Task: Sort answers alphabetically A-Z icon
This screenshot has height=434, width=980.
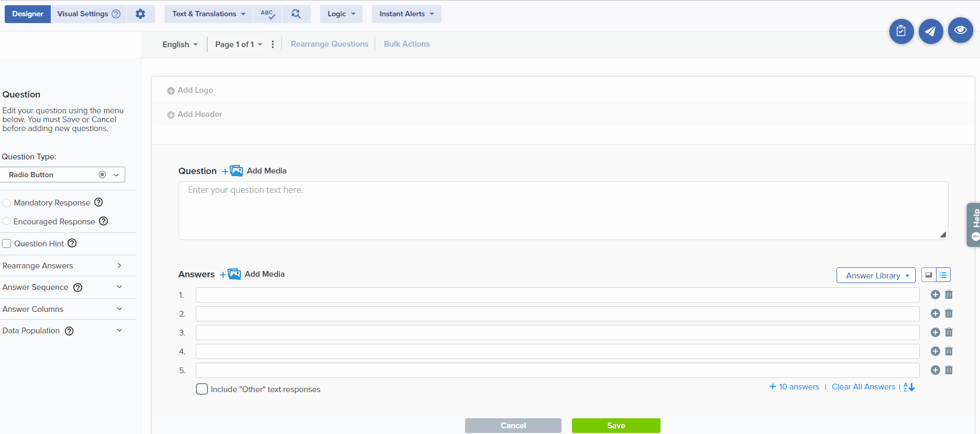Action: point(909,387)
